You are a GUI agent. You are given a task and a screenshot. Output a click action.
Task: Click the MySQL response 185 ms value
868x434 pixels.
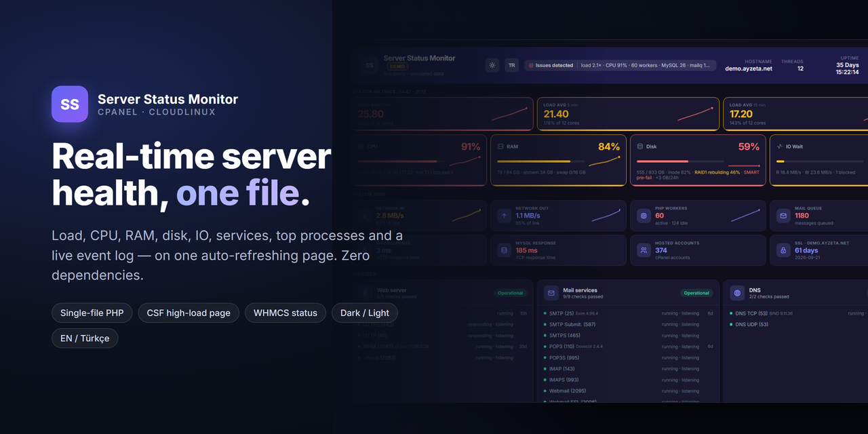click(527, 250)
